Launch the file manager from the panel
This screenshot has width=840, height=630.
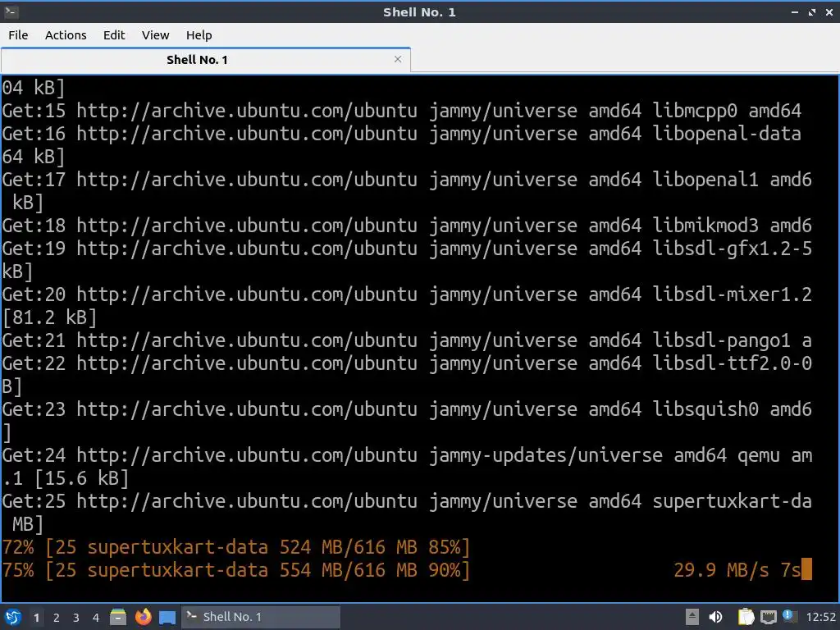point(118,617)
